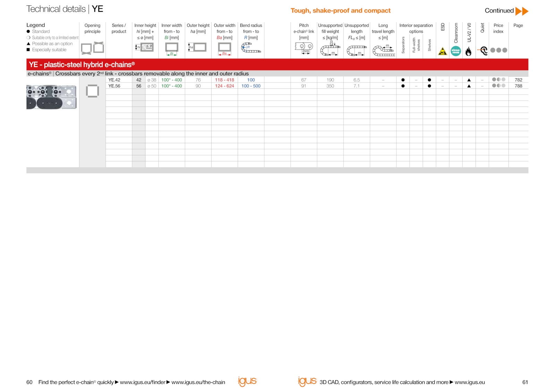The width and height of the screenshot is (555, 392).
Task: Click the YE.42 UL-V2 triangle marker
Action: (469, 80)
